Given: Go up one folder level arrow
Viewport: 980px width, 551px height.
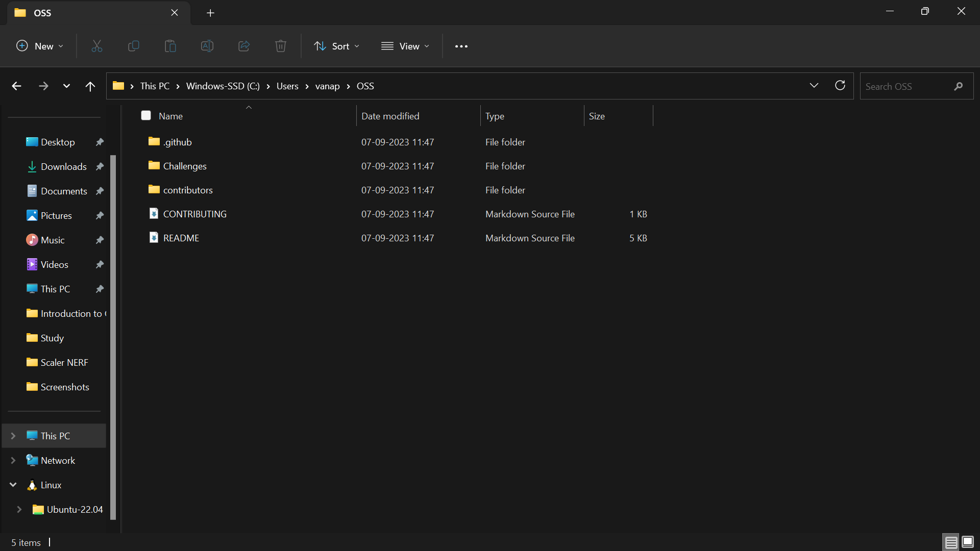Looking at the screenshot, I should tap(90, 86).
